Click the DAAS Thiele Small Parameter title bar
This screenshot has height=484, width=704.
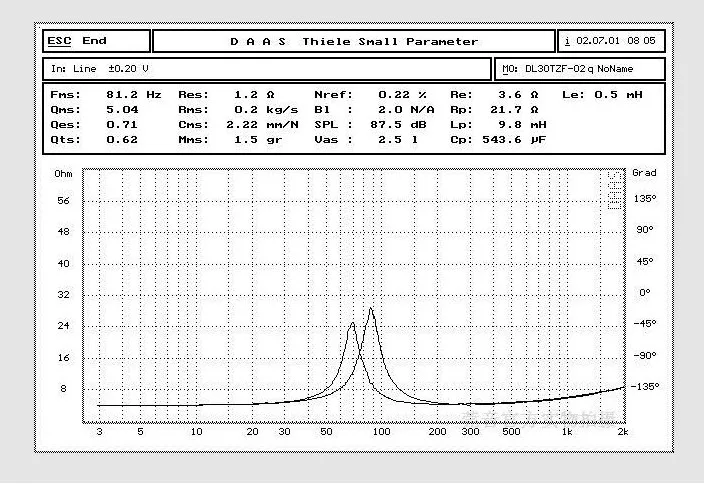353,41
